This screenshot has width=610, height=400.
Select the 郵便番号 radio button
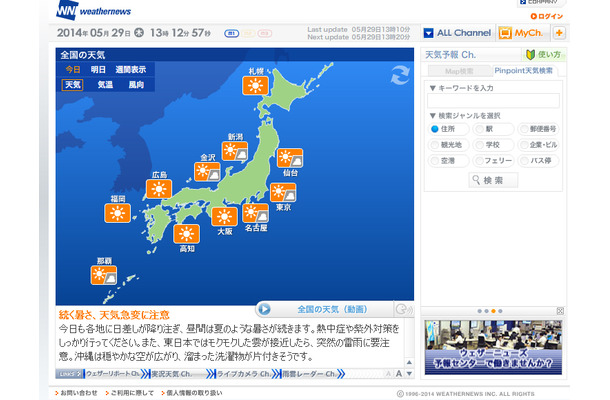(524, 129)
